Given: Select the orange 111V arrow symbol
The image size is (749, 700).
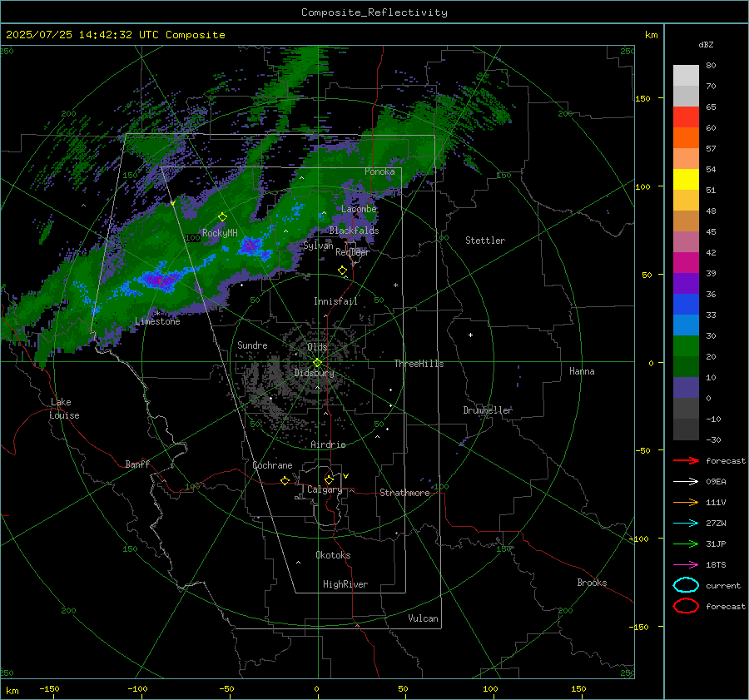Looking at the screenshot, I should click(686, 502).
